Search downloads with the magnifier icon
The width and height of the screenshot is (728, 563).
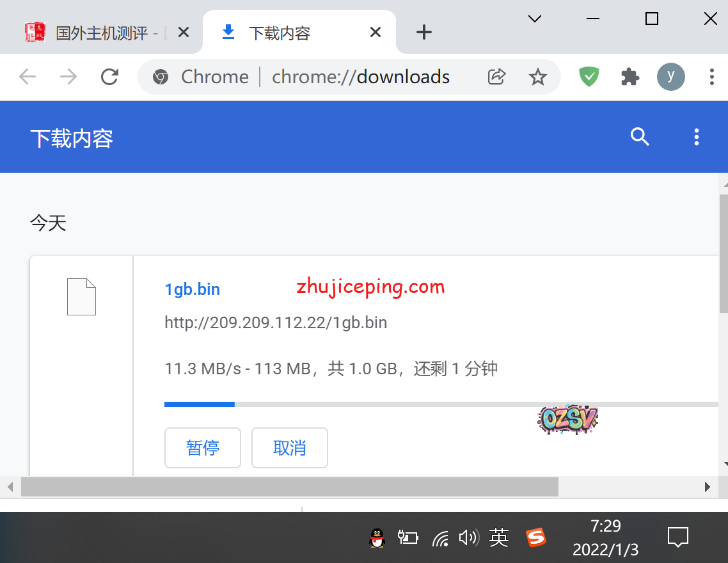(x=640, y=136)
